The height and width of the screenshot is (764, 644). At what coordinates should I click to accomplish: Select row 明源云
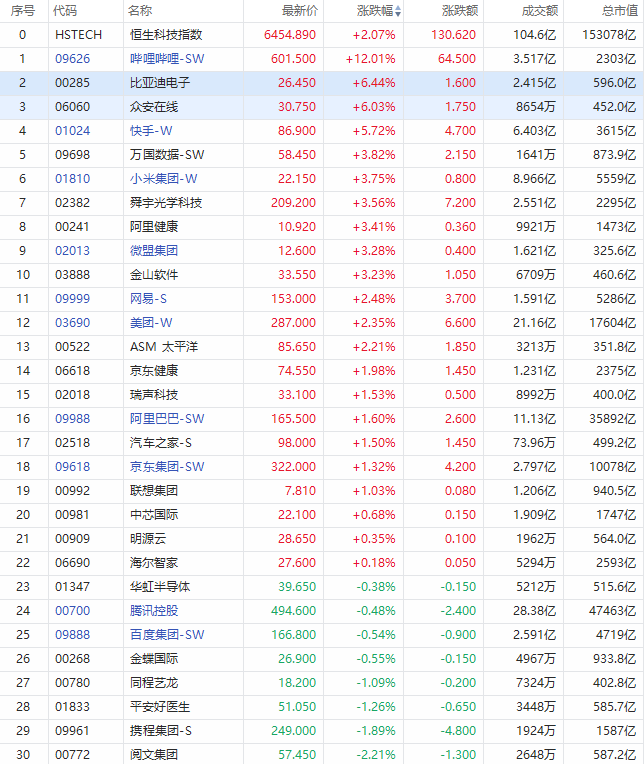tap(322, 538)
